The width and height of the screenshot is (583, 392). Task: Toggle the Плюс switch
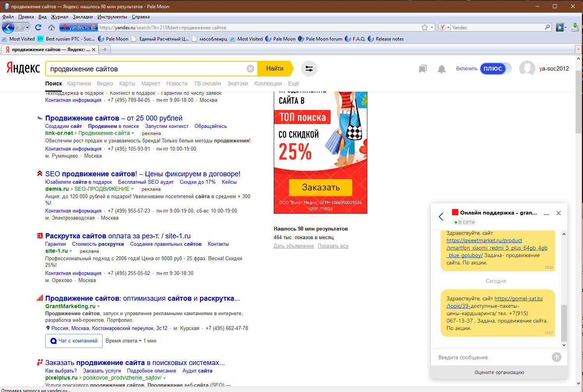[x=496, y=69]
